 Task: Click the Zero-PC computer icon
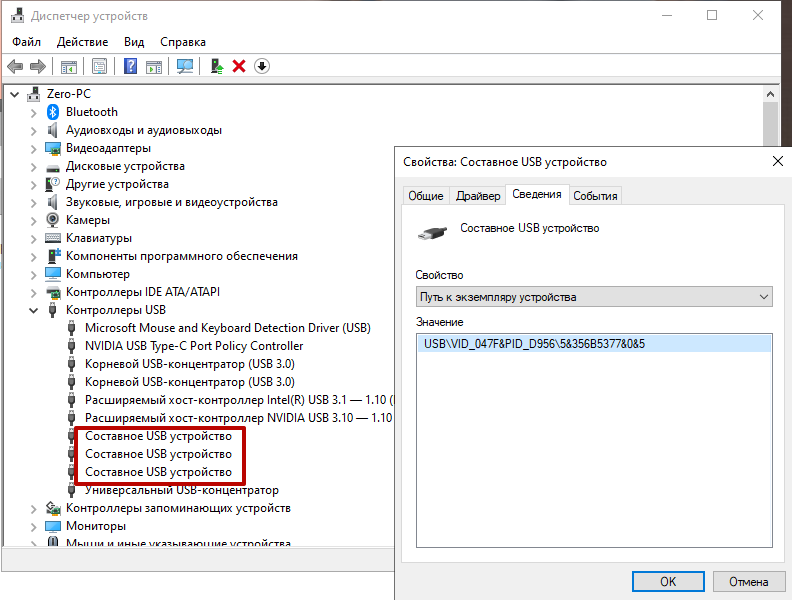tap(34, 93)
